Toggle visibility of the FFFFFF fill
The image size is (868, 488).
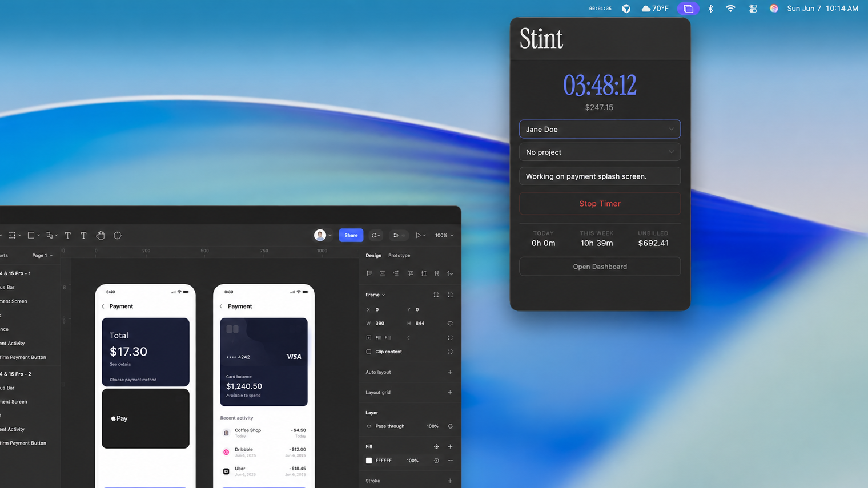click(x=436, y=461)
